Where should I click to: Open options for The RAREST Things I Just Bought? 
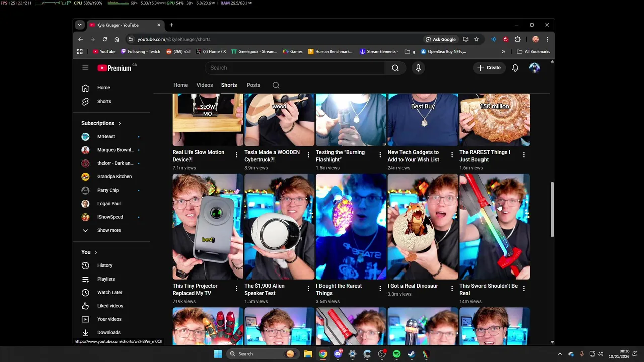[524, 155]
